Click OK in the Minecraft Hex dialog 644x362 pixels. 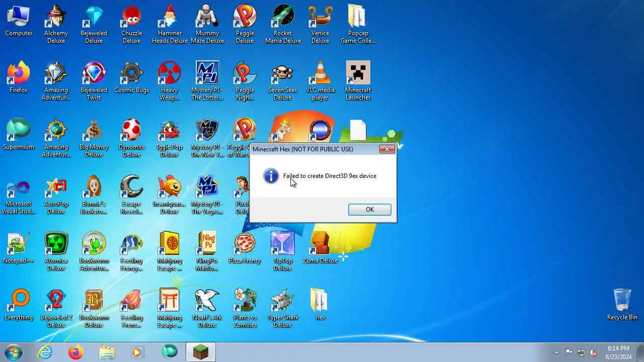click(369, 210)
